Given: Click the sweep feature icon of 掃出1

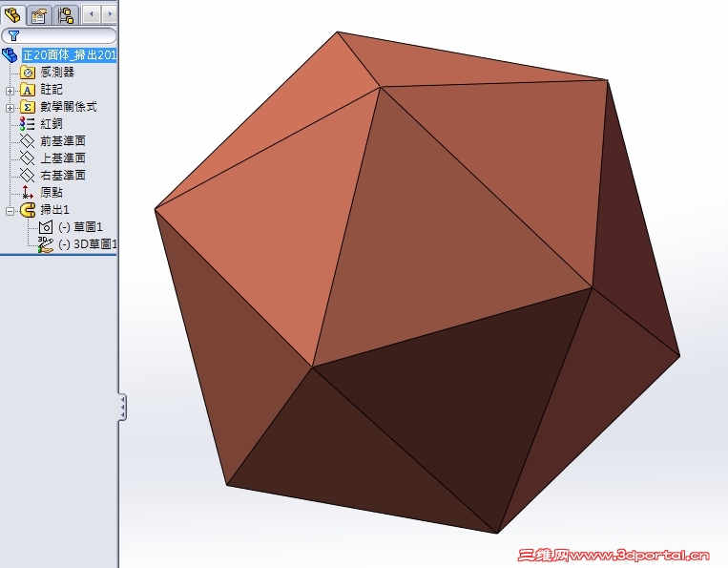Looking at the screenshot, I should point(28,210).
